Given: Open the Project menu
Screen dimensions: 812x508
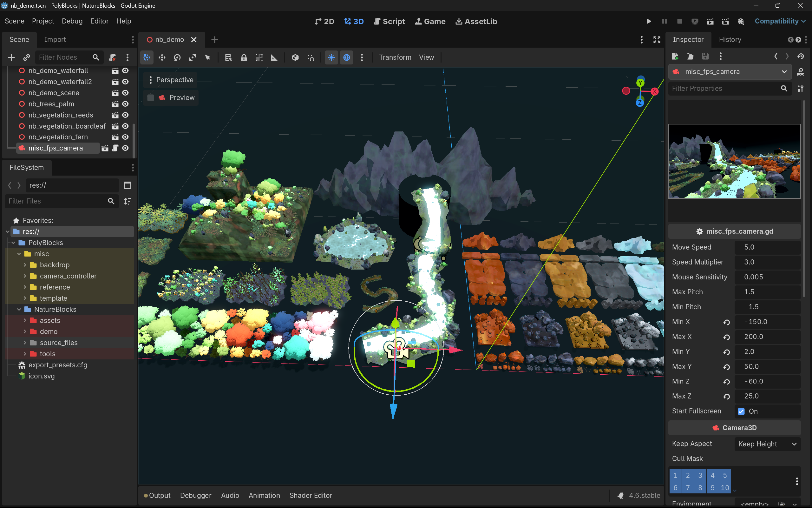Looking at the screenshot, I should (43, 21).
